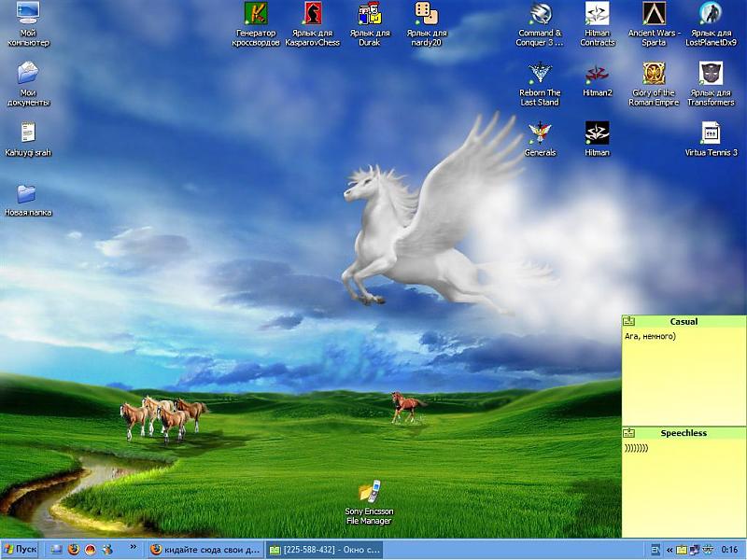Open the KasparovChess shortcut
Image resolution: width=747 pixels, height=560 pixels.
coord(312,14)
